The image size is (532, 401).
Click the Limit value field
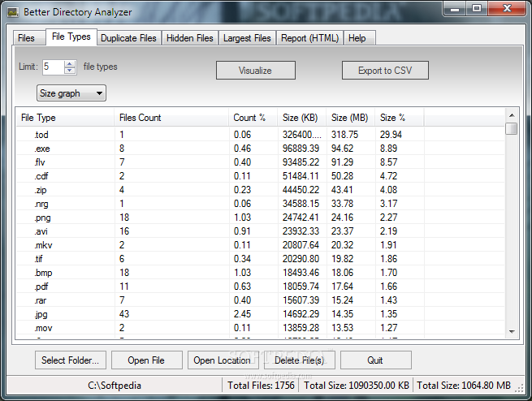[x=54, y=67]
